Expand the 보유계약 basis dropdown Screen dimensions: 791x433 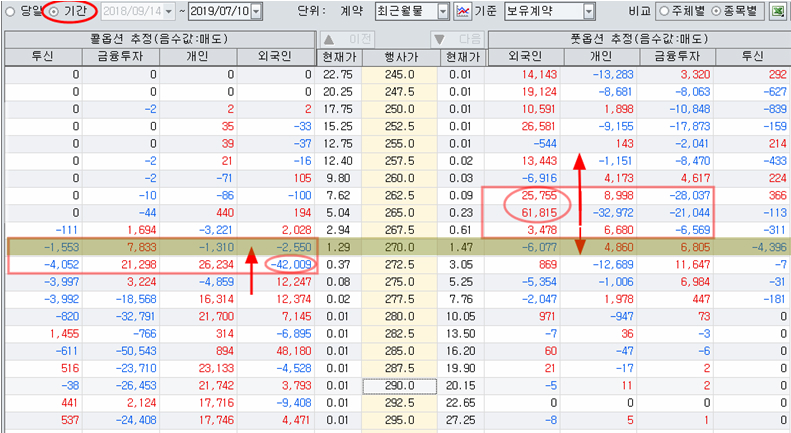[x=587, y=12]
